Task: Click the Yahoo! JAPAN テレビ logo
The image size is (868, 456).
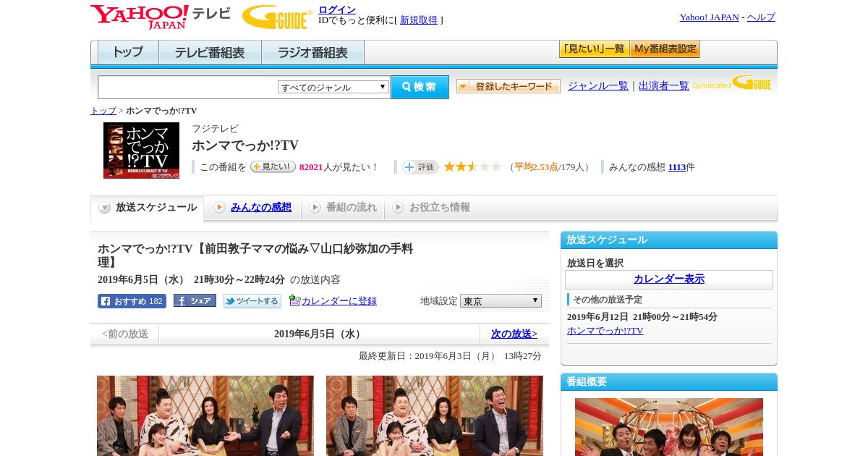Action: click(161, 17)
